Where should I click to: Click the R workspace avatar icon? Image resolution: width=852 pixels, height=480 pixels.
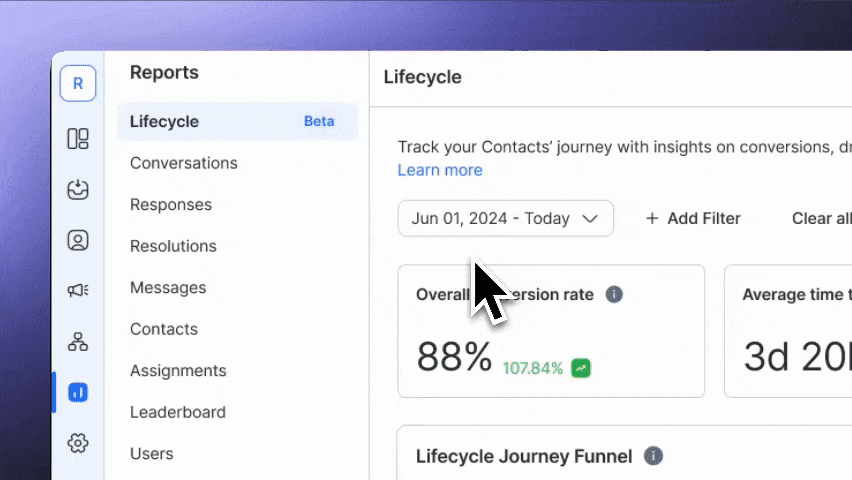tap(78, 84)
